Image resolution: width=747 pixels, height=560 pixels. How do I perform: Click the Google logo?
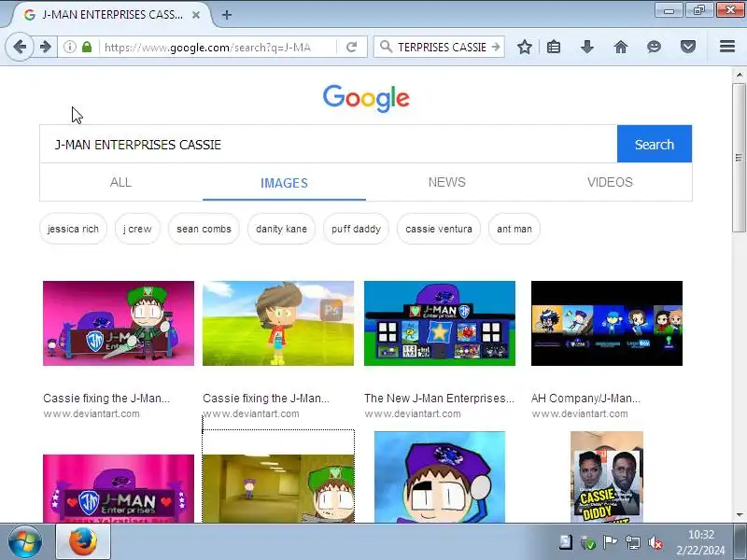point(366,98)
